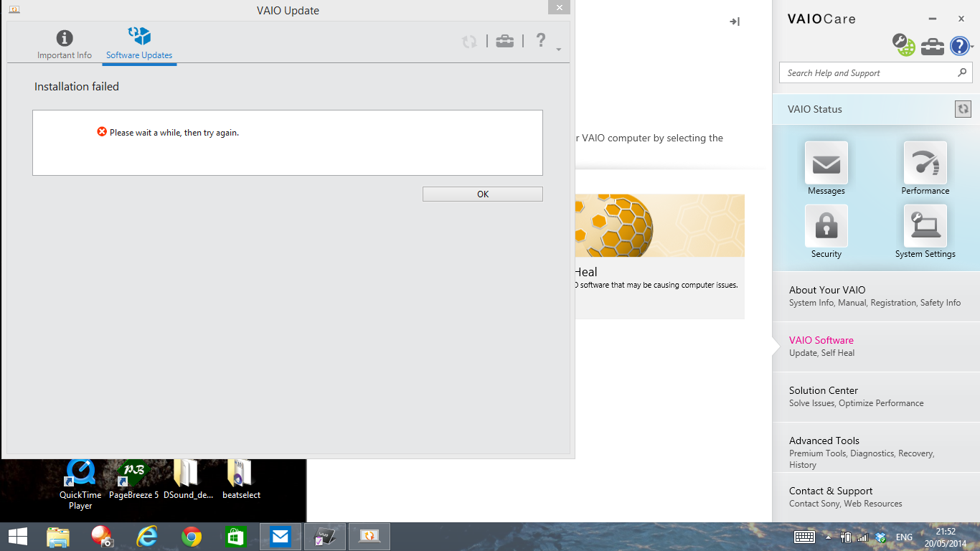Switch to the Important Info tab
The image size is (980, 551).
pos(65,42)
